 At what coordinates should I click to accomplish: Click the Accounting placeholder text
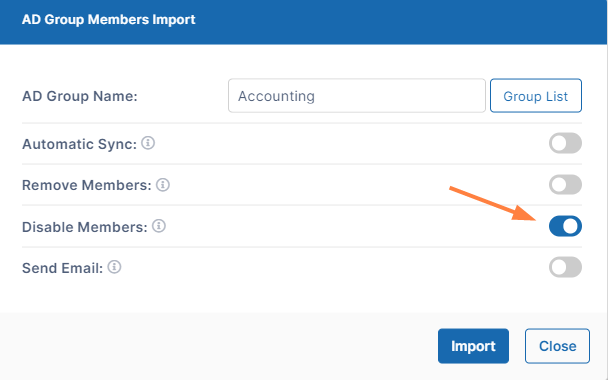tap(276, 96)
